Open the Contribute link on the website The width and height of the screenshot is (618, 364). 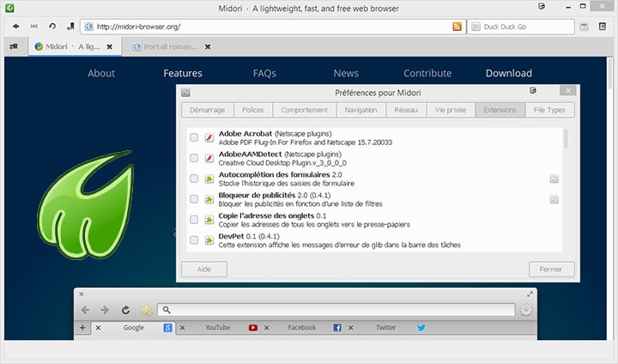click(427, 73)
